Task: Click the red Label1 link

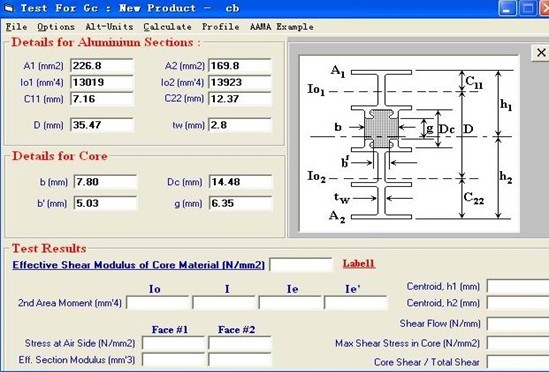Action: tap(359, 264)
